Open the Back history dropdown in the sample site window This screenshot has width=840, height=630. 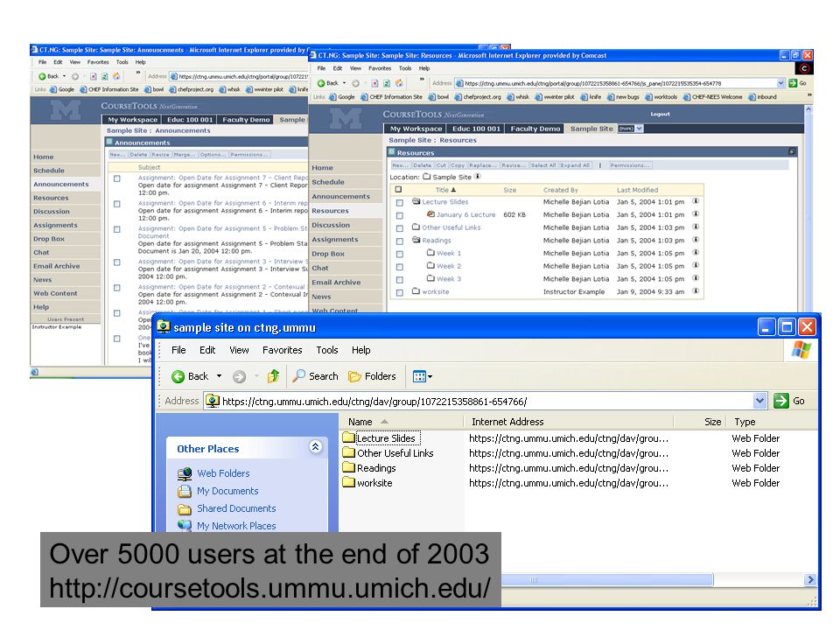click(x=219, y=376)
